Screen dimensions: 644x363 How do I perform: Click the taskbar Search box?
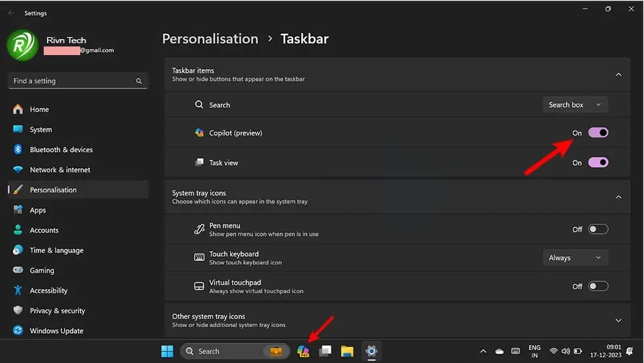click(235, 352)
